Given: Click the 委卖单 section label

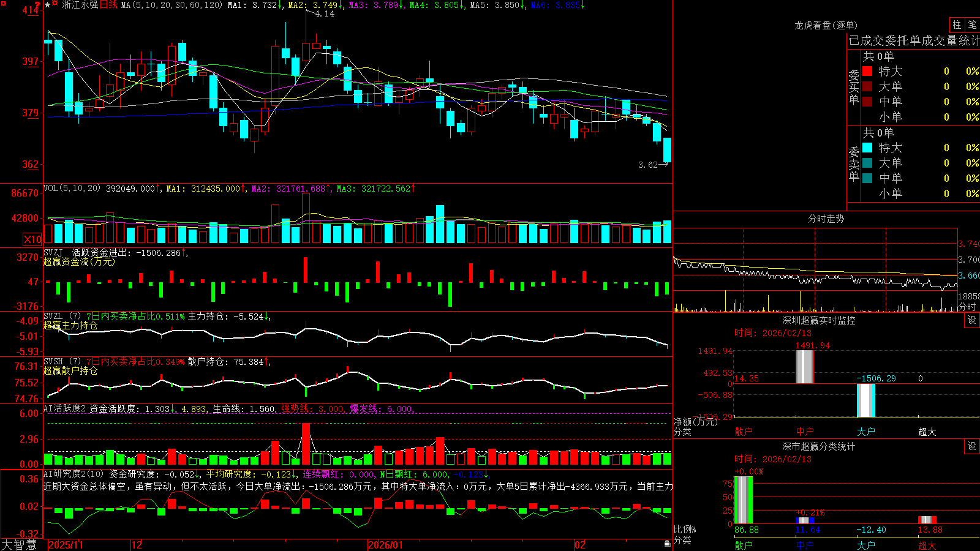Looking at the screenshot, I should [x=854, y=163].
